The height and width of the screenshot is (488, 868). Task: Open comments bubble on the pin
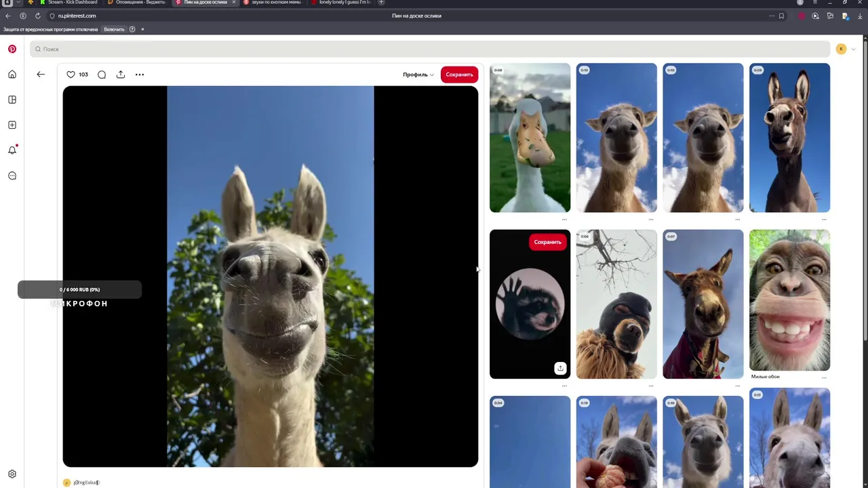click(102, 75)
